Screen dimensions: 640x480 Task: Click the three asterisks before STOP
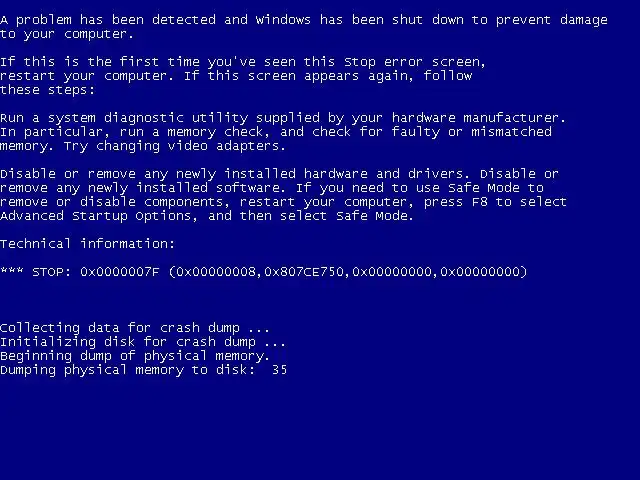[x=12, y=271]
